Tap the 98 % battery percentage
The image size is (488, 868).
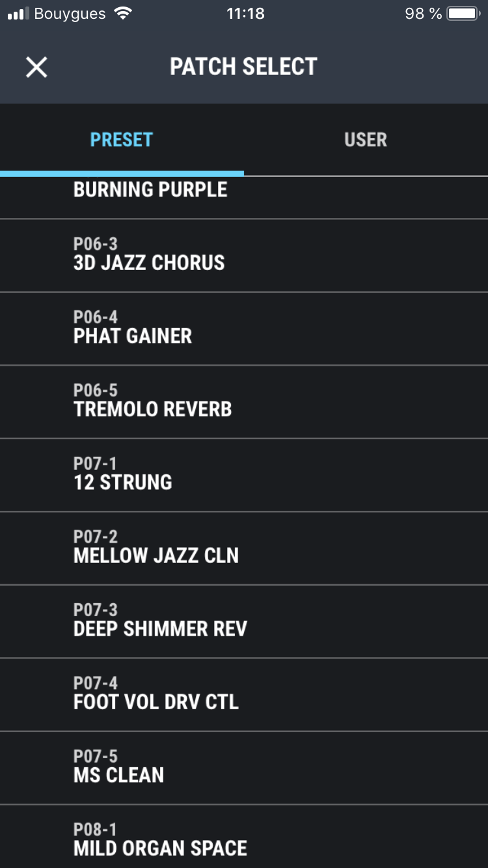pyautogui.click(x=423, y=14)
